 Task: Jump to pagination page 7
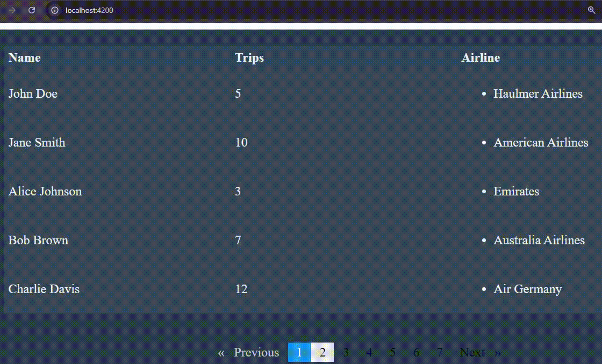[x=440, y=352]
